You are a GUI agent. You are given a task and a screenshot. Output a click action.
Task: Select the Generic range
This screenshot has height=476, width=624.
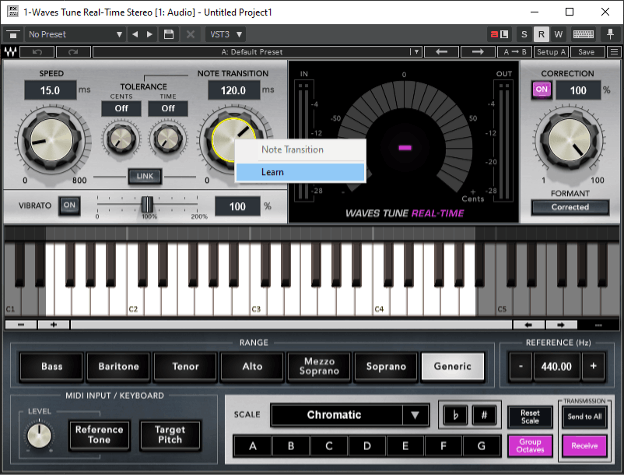(453, 367)
